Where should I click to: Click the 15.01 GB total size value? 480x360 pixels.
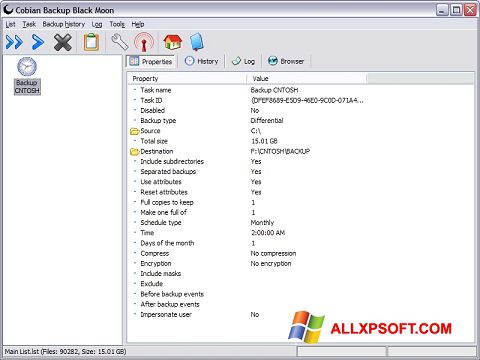pyautogui.click(x=264, y=141)
